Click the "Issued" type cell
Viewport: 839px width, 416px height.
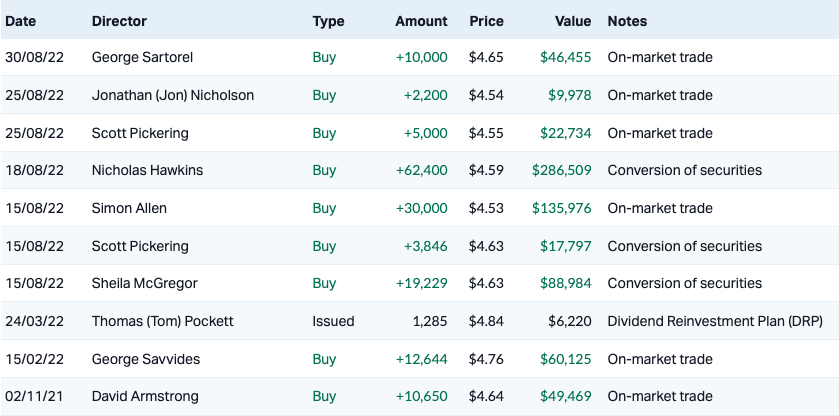(333, 321)
